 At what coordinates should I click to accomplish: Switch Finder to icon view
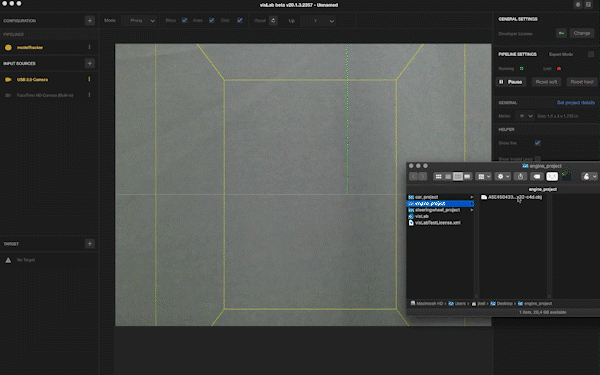(439, 176)
